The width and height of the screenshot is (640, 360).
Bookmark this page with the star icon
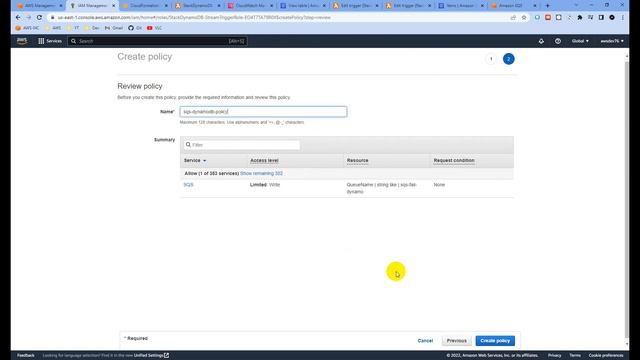click(524, 18)
